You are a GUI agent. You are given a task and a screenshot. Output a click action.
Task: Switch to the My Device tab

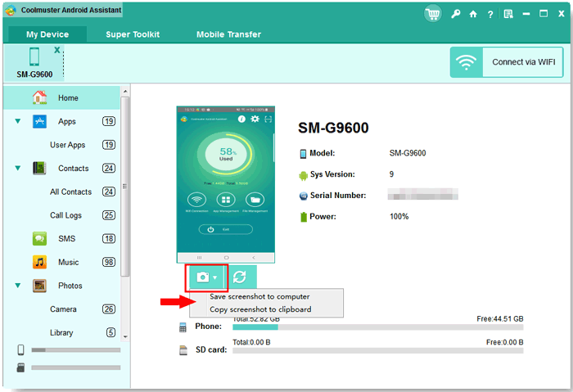point(47,34)
